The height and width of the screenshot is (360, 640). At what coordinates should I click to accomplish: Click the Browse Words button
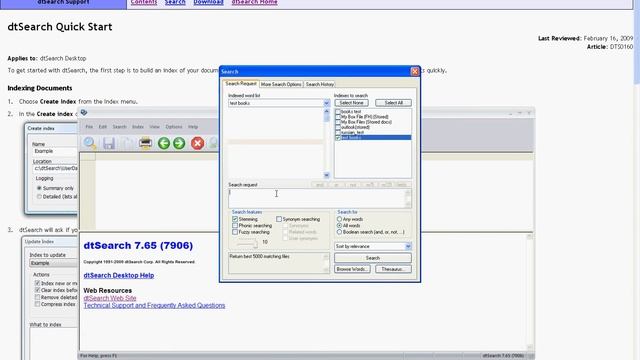352,269
